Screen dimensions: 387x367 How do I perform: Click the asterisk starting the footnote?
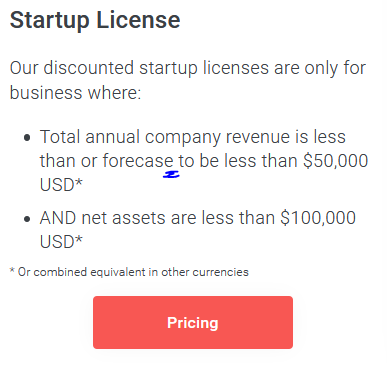pyautogui.click(x=12, y=270)
